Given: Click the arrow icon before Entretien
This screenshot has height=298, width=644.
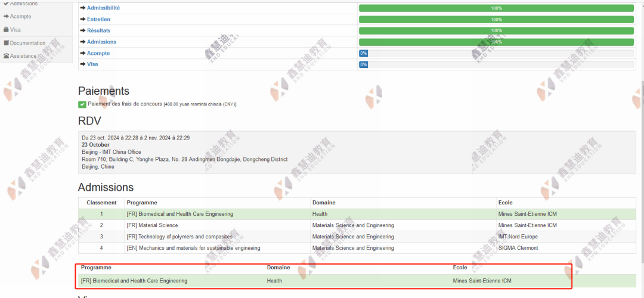Looking at the screenshot, I should [x=83, y=19].
